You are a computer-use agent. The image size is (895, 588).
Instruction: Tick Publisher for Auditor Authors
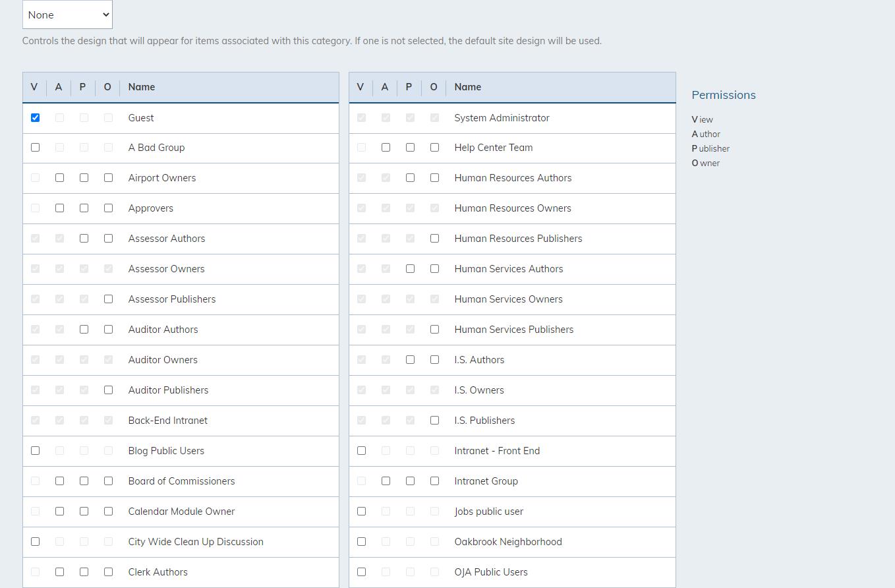[x=84, y=330]
